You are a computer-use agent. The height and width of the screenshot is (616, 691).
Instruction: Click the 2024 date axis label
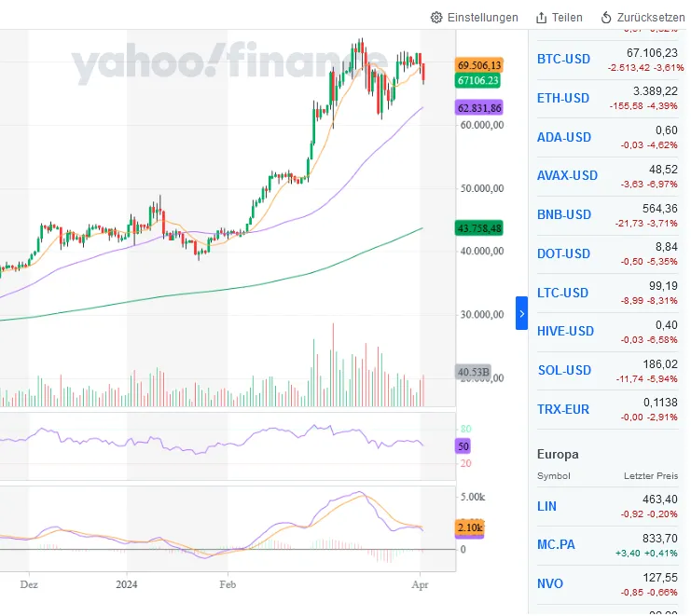[x=127, y=584]
